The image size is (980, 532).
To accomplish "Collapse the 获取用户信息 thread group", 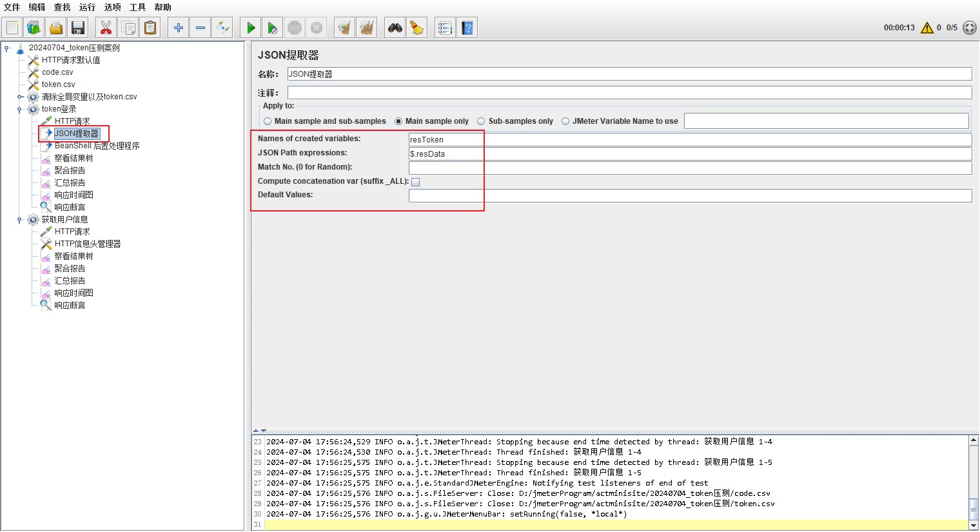I will tap(20, 220).
